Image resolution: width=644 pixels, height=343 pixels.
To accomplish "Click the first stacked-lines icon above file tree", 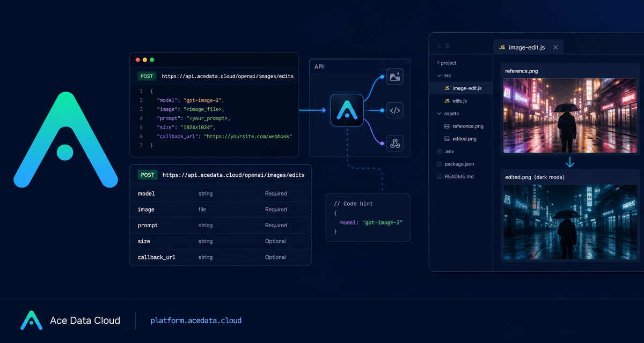I will click(440, 46).
